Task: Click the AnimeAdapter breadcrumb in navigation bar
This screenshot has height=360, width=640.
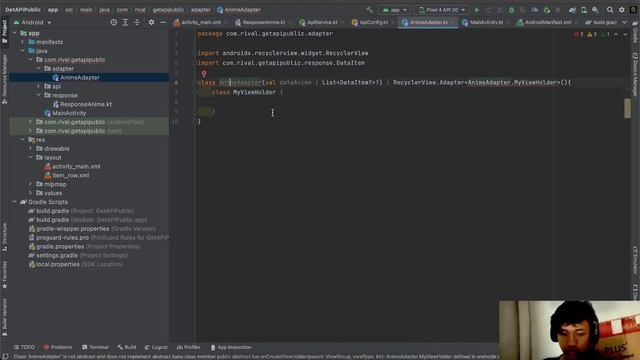Action: click(x=239, y=10)
